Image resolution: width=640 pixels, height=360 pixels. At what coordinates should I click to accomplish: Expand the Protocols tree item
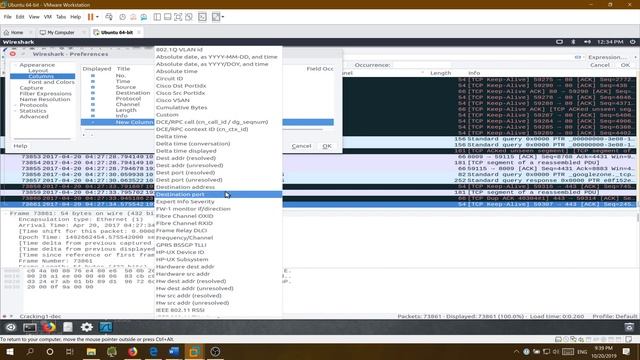click(x=15, y=105)
